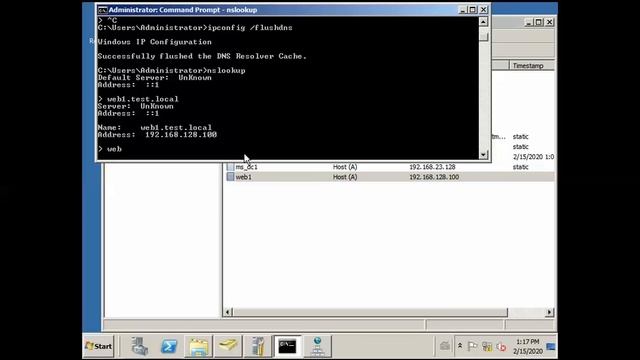Click the Command Prompt title bar text

(x=183, y=10)
